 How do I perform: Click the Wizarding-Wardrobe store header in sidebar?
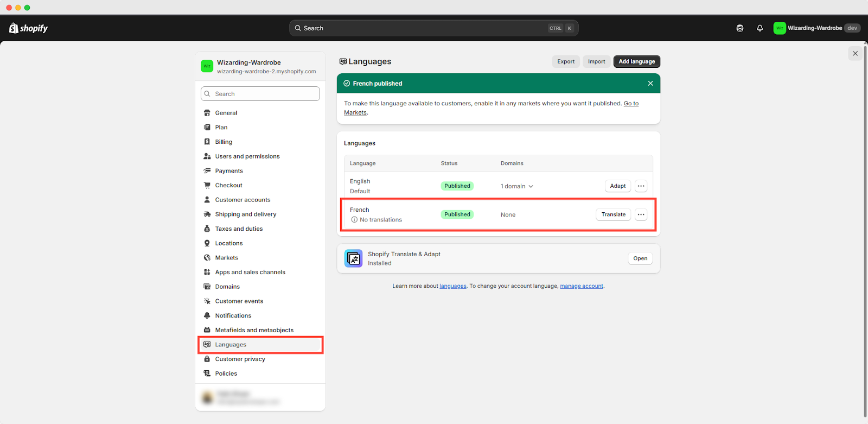pos(260,67)
